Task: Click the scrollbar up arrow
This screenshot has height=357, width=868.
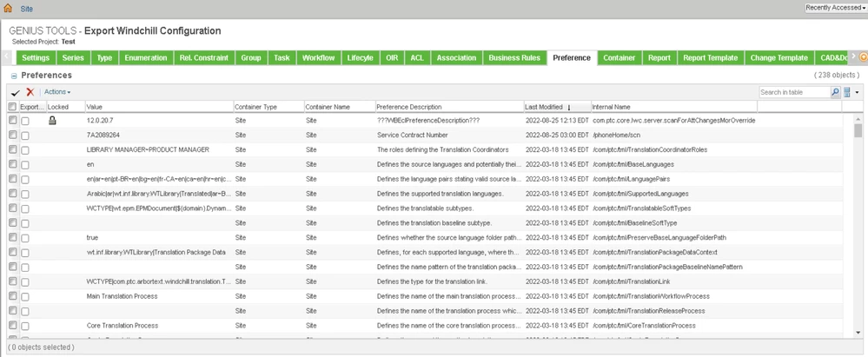Action: (x=858, y=118)
